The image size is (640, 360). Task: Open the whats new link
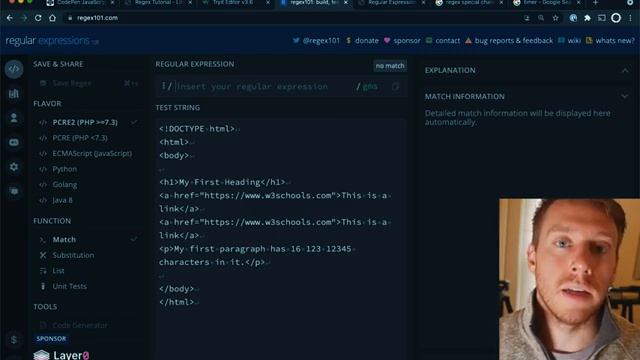(x=610, y=40)
